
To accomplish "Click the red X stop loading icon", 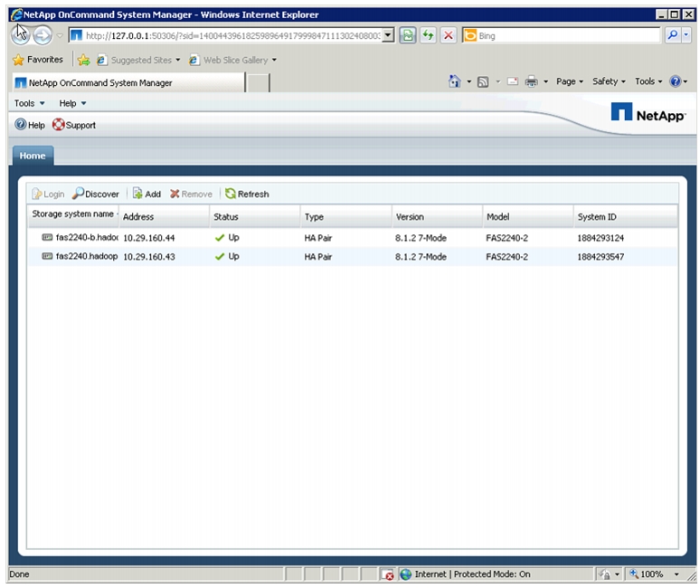I will click(449, 35).
